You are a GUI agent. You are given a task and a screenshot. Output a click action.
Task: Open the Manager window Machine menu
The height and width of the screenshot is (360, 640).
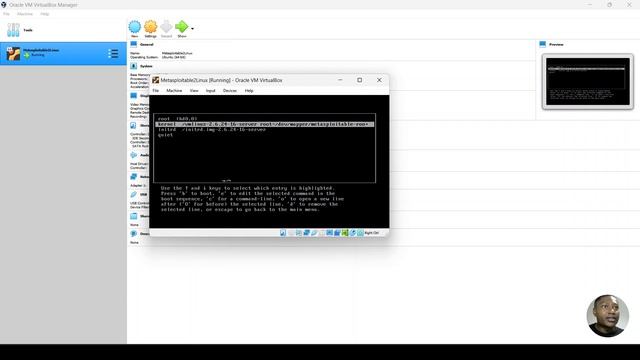[x=25, y=14]
